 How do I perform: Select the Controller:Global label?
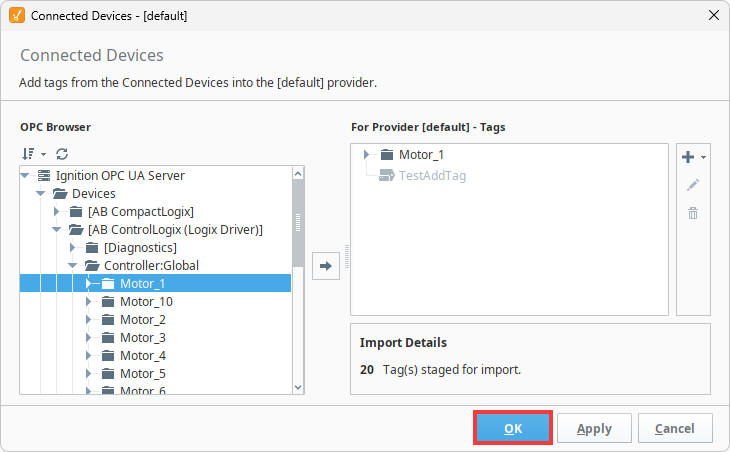[151, 265]
